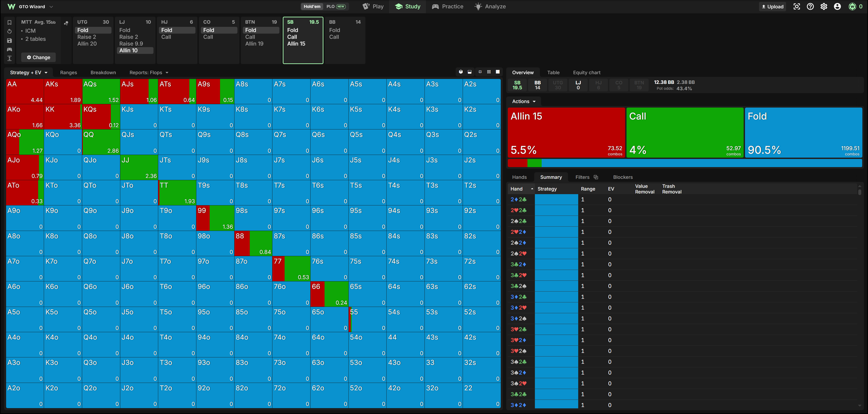This screenshot has width=868, height=414.
Task: Click the red Allin 15 action card
Action: 566,133
